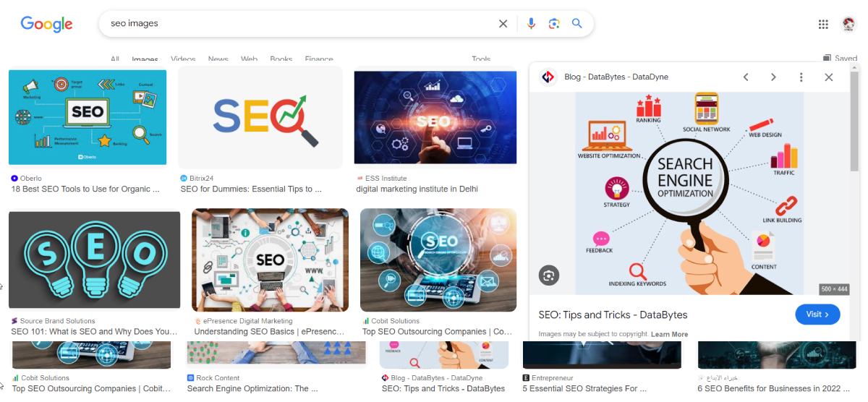868x402 pixels.
Task: Open Search Engine Optimization Rock Content result
Action: pyautogui.click(x=252, y=389)
